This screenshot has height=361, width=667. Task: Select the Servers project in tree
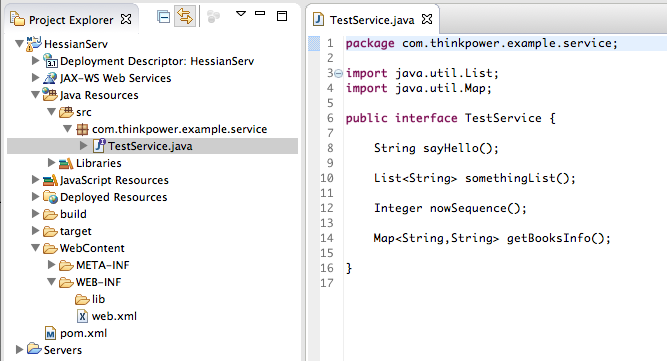(63, 350)
